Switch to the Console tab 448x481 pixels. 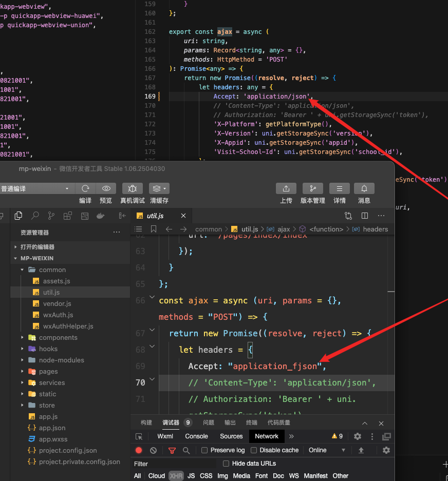point(196,436)
